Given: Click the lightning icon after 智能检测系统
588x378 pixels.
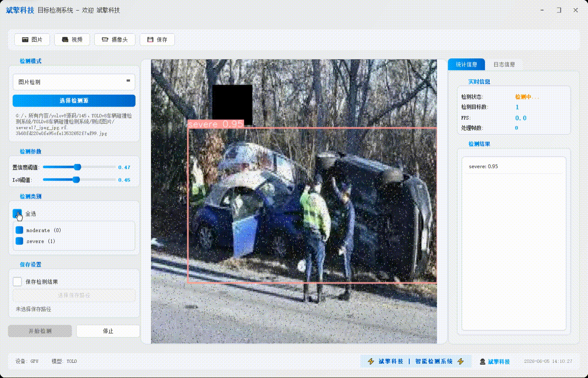Looking at the screenshot, I should click(461, 361).
